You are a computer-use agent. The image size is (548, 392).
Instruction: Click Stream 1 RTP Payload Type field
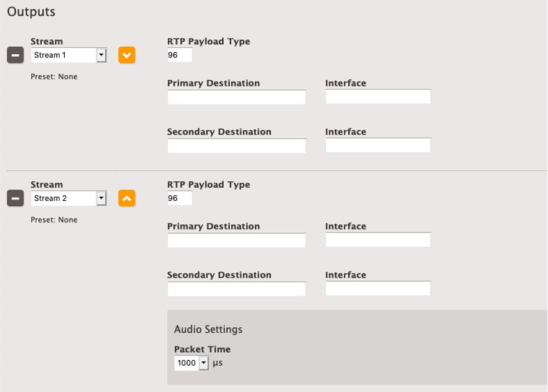point(180,55)
